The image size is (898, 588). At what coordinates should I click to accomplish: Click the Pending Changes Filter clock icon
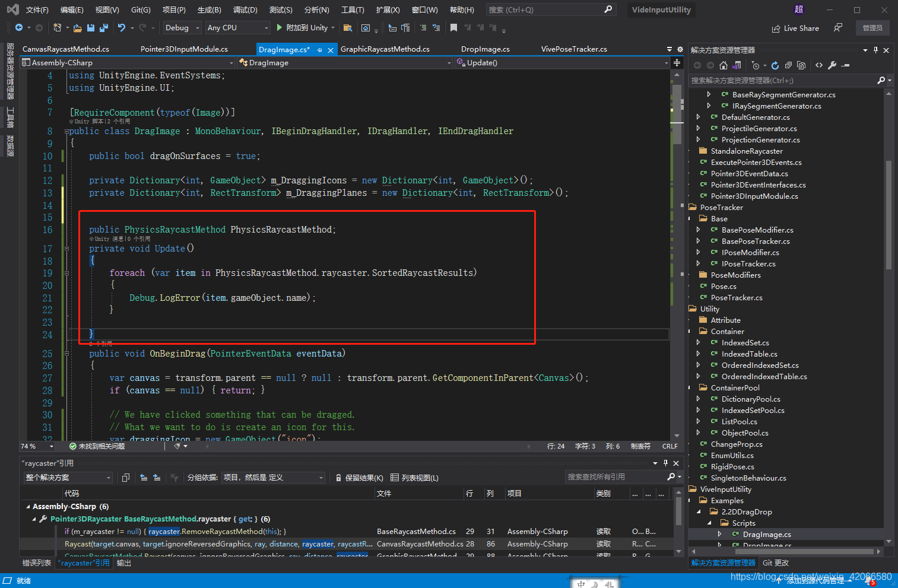[x=755, y=65]
